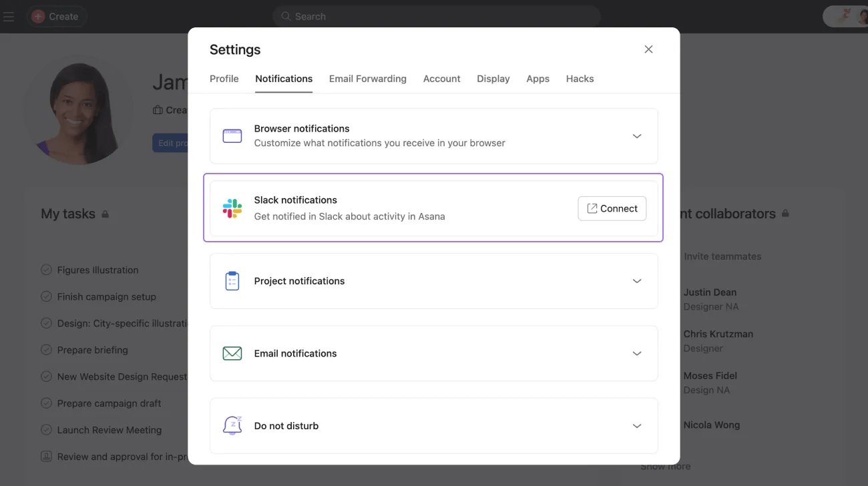Mark Launch Review Meeting complete
Viewport: 868px width, 486px height.
pyautogui.click(x=46, y=430)
